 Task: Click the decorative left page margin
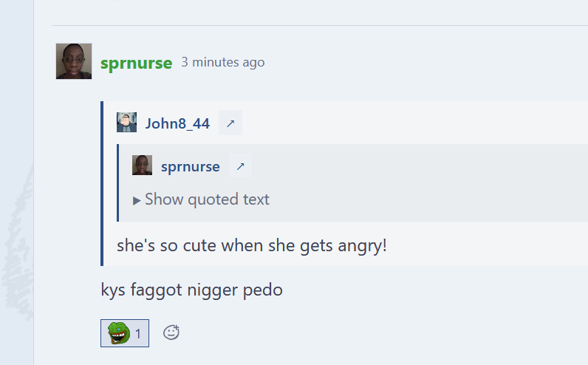[17, 182]
